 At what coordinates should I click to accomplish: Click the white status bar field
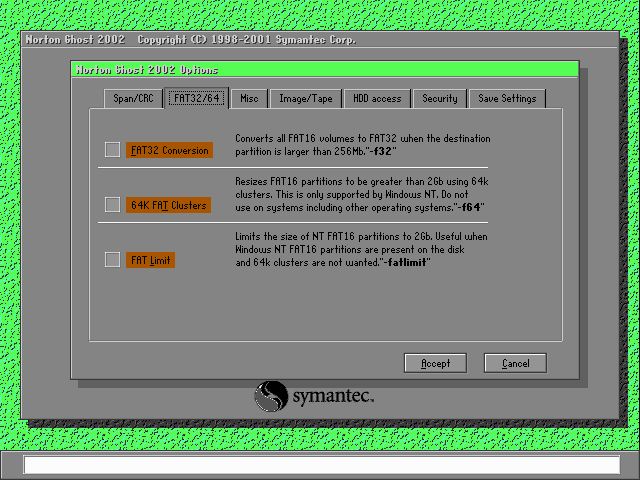point(322,465)
